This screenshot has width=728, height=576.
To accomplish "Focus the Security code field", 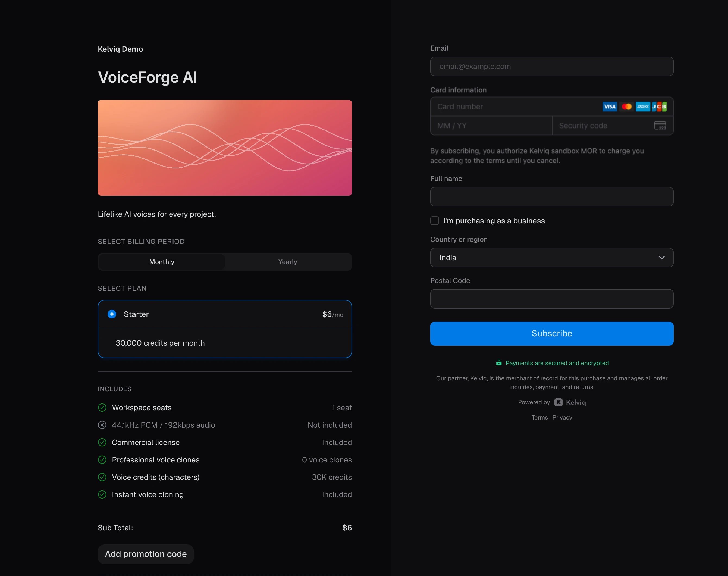I will (612, 126).
